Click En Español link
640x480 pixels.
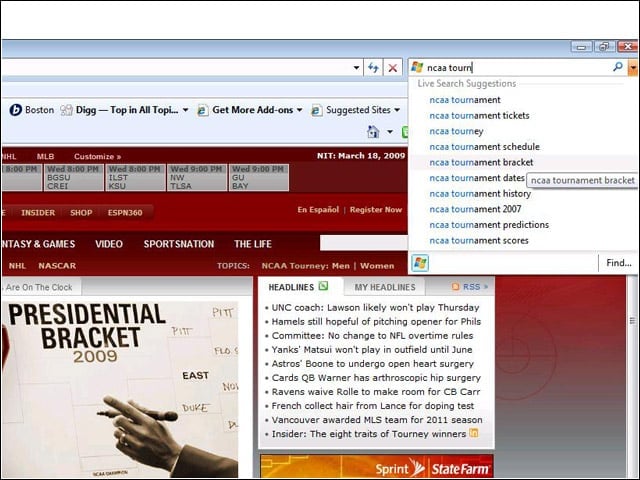pyautogui.click(x=318, y=210)
